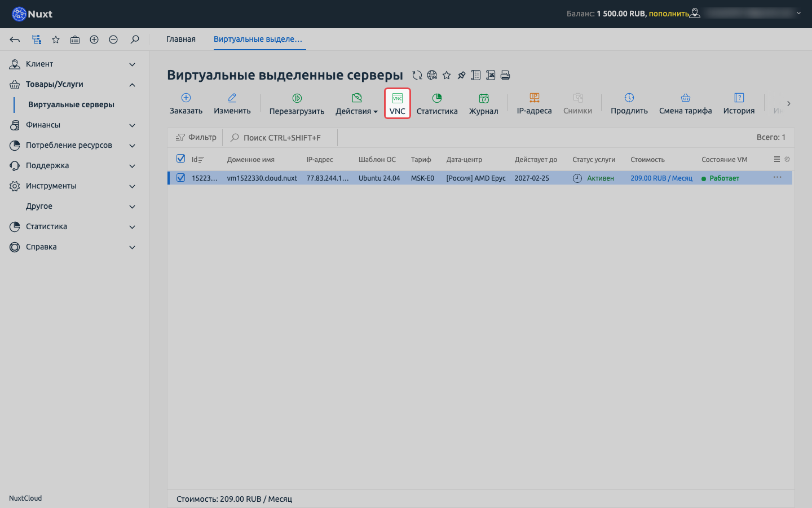812x508 pixels.
Task: Collapse the Товары/Услуги sidebar section
Action: click(74, 85)
